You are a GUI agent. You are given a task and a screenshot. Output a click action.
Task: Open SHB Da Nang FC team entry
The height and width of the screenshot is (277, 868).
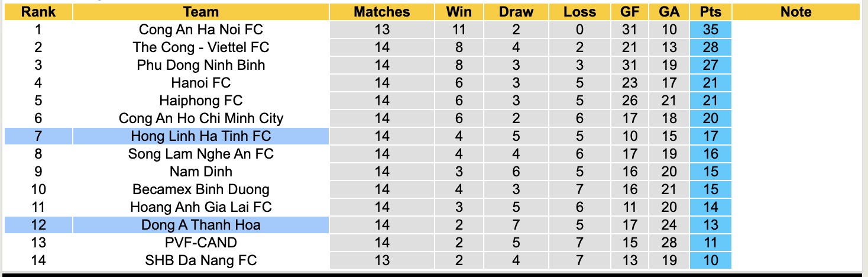pos(201,260)
